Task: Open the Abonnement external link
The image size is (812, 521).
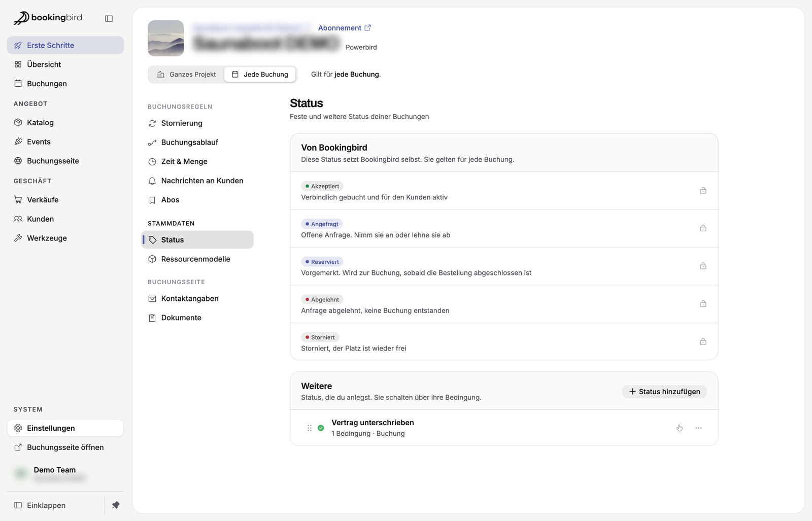Action: point(345,28)
